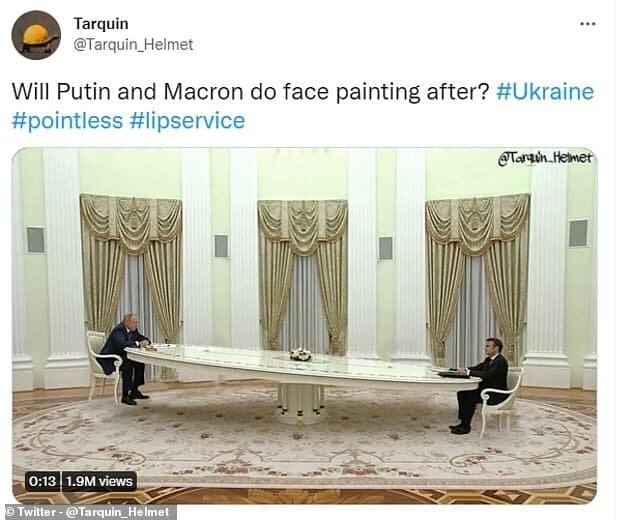This screenshot has height=520, width=634.
Task: Open the #Ukraine hashtag
Action: tap(545, 92)
